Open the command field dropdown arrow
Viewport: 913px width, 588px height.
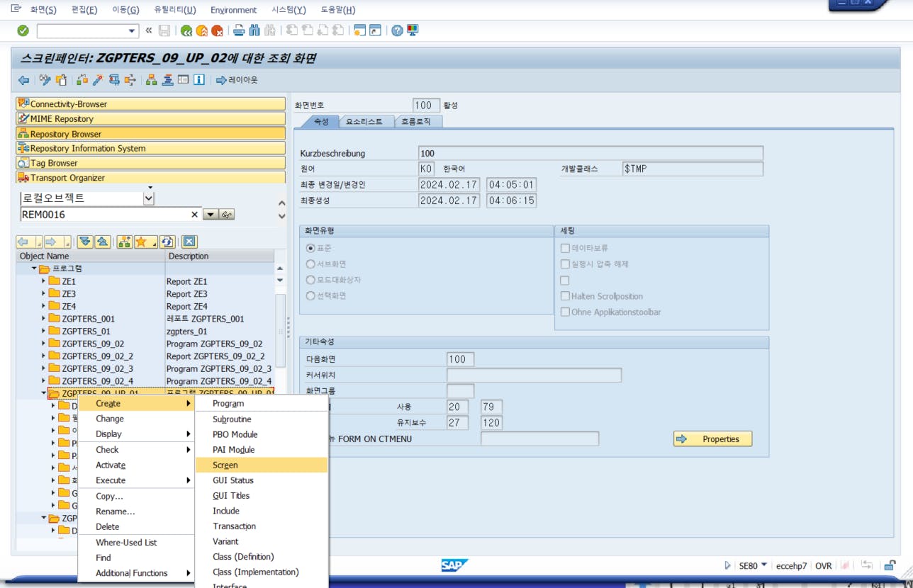133,30
